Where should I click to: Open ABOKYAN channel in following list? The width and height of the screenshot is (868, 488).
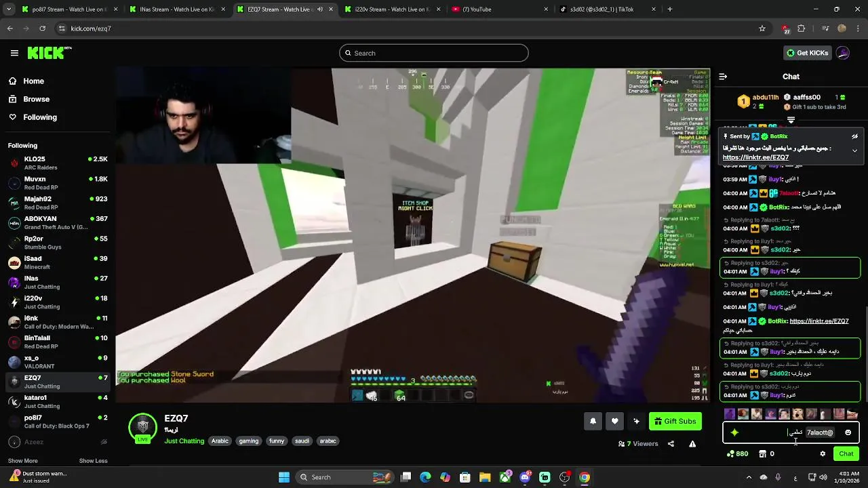pyautogui.click(x=58, y=222)
